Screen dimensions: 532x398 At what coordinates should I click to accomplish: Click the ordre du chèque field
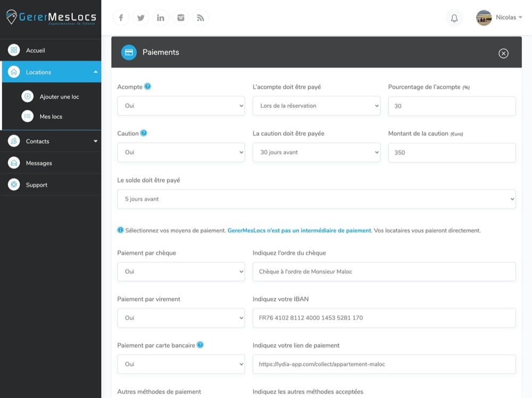[384, 272]
